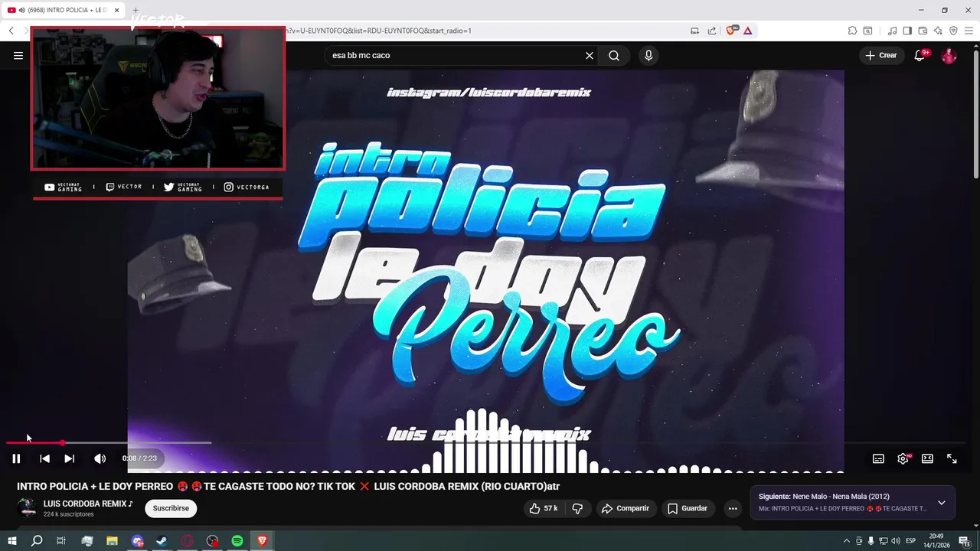This screenshot has height=551, width=980.
Task: Skip to the previous video in playlist
Action: [x=44, y=458]
